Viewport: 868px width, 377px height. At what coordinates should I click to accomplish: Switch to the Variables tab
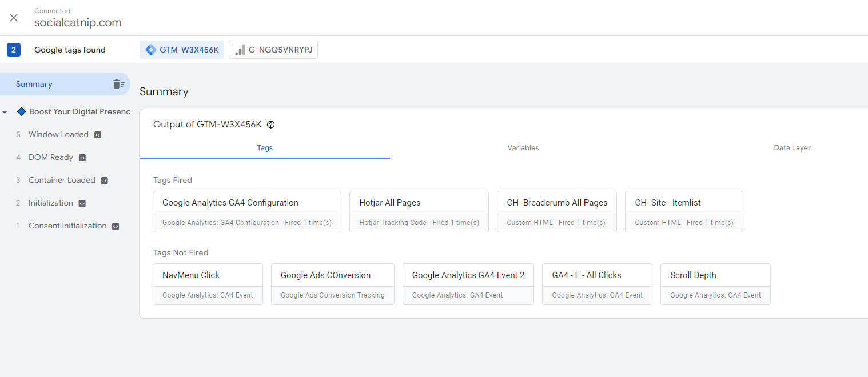coord(523,147)
